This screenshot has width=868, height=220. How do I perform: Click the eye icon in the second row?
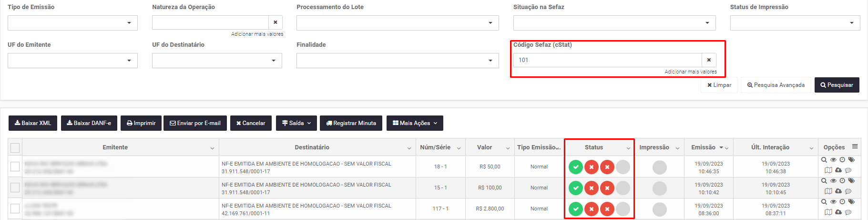(x=833, y=181)
